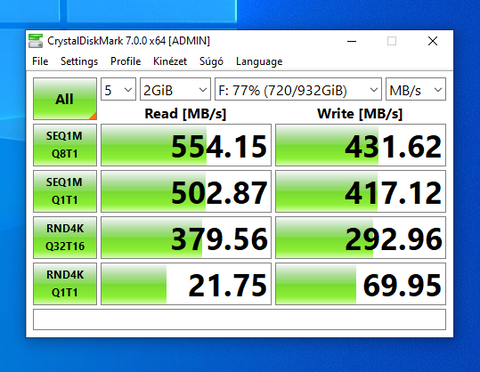Click the 379.56 read result

186,237
